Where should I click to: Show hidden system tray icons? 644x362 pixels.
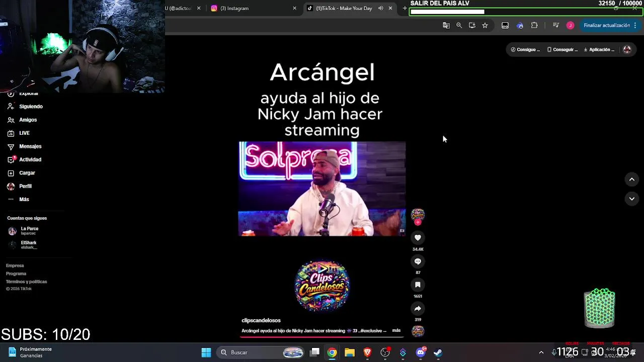point(541,352)
